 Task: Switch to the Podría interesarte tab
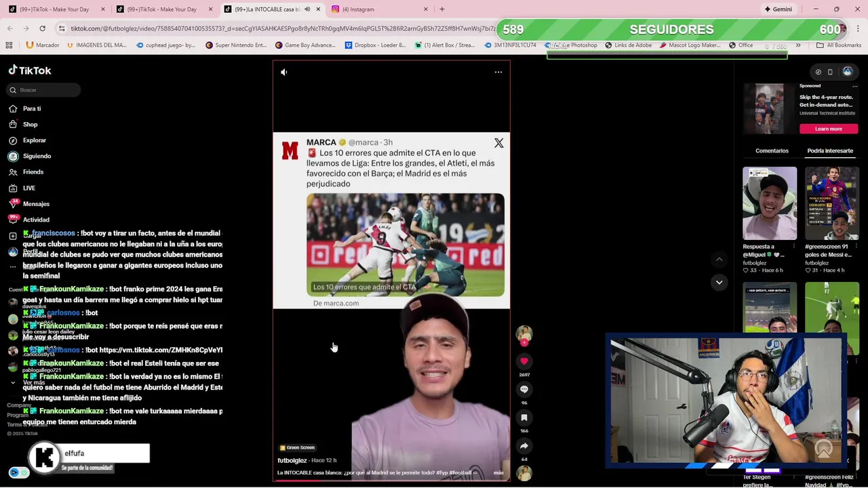coord(830,150)
